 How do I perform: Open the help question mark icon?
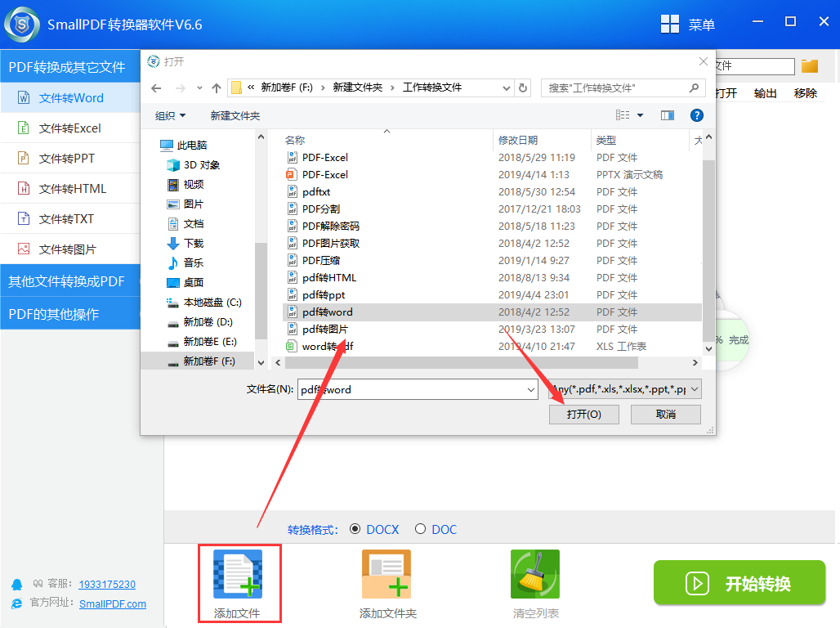[696, 115]
